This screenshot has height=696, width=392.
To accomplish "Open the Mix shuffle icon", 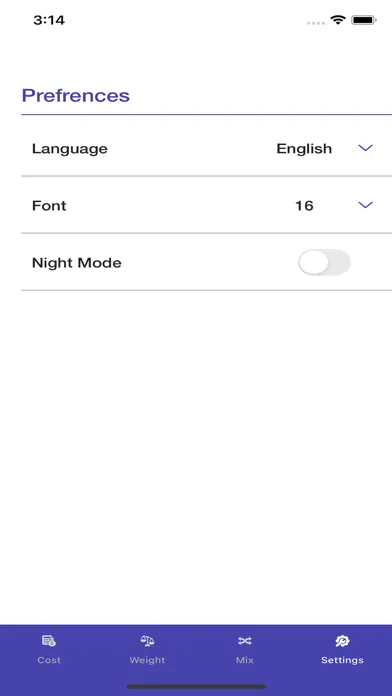I will coord(245,641).
